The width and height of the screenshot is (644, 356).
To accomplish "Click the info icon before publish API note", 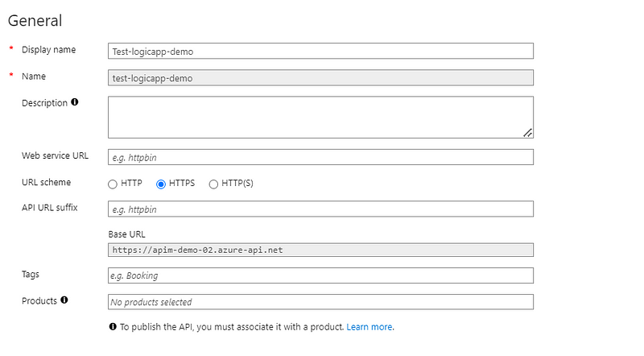I will [113, 327].
